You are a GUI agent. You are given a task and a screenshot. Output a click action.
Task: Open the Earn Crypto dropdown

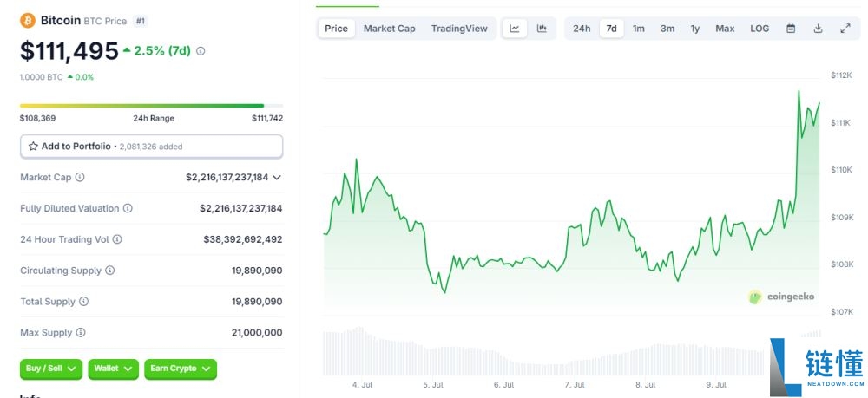pyautogui.click(x=180, y=369)
